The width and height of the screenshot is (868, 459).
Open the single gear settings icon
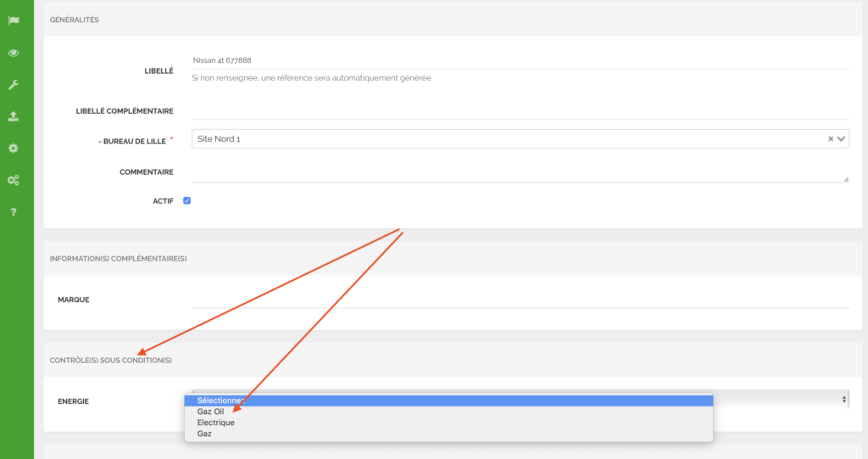click(x=14, y=148)
